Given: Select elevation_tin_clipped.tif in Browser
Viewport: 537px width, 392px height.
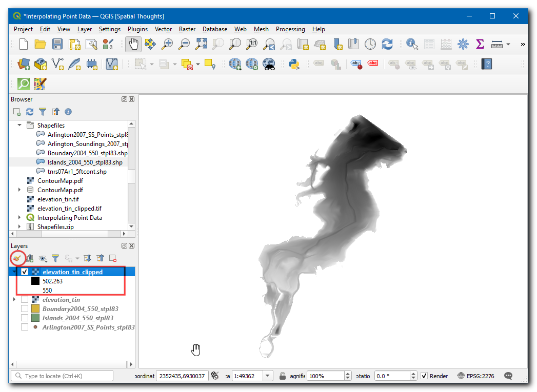Looking at the screenshot, I should tap(69, 209).
